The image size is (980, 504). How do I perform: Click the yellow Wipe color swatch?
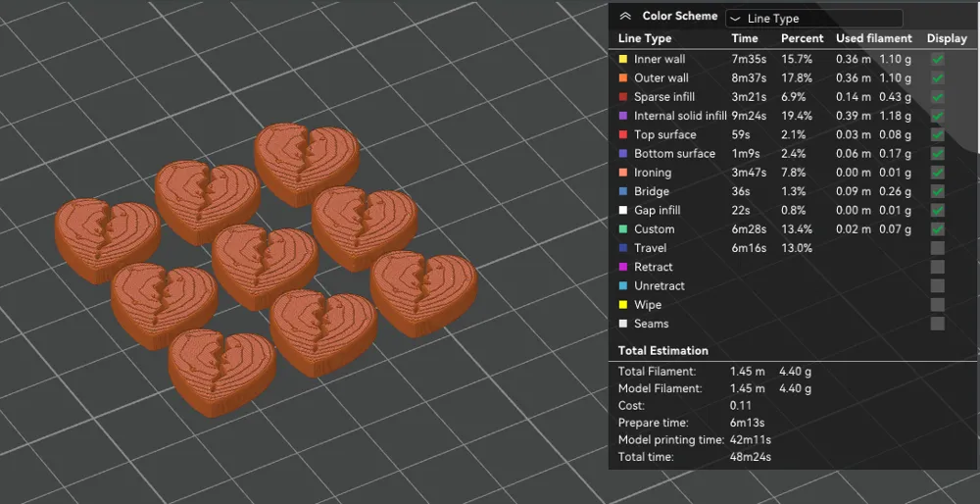point(622,305)
